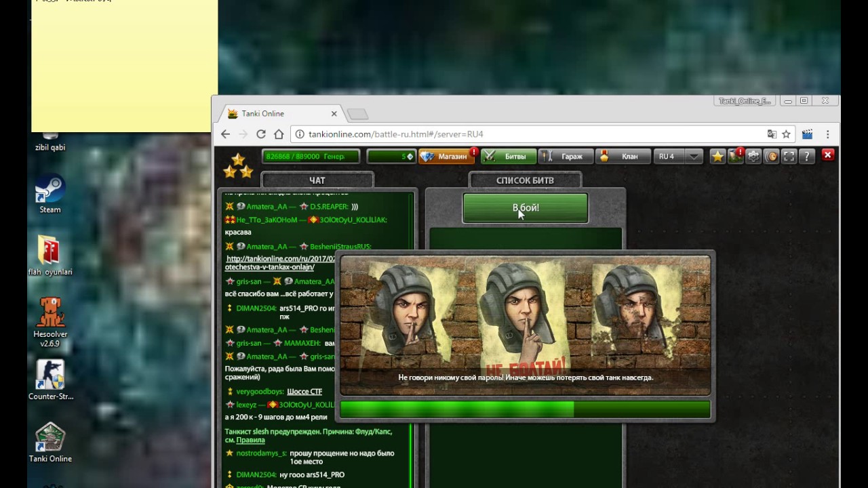This screenshot has height=488, width=868.
Task: Go back in Chrome browser
Action: coord(226,134)
